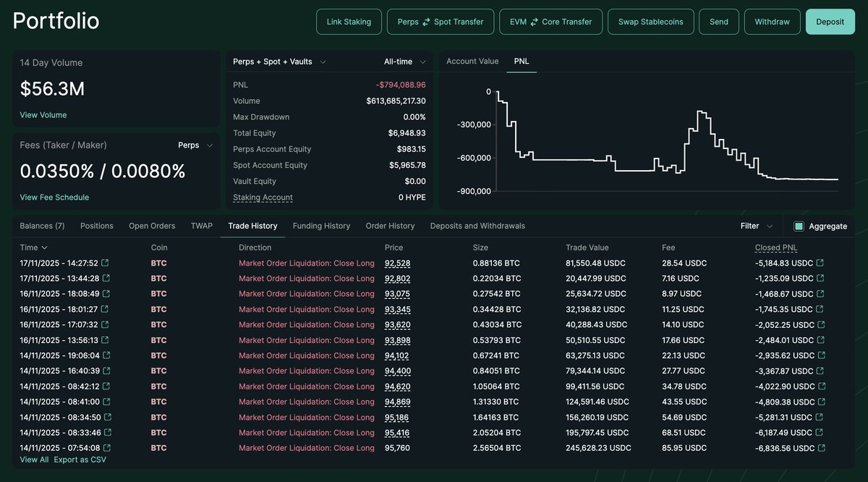The height and width of the screenshot is (482, 868).
Task: Click share icon beside -6,836.56 USDC closed PNL
Action: point(822,448)
